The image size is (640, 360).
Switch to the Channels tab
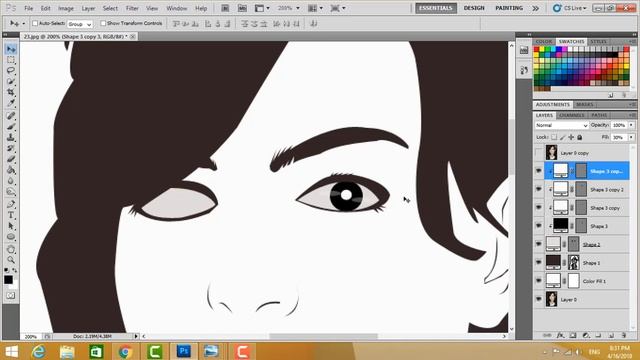pos(571,116)
